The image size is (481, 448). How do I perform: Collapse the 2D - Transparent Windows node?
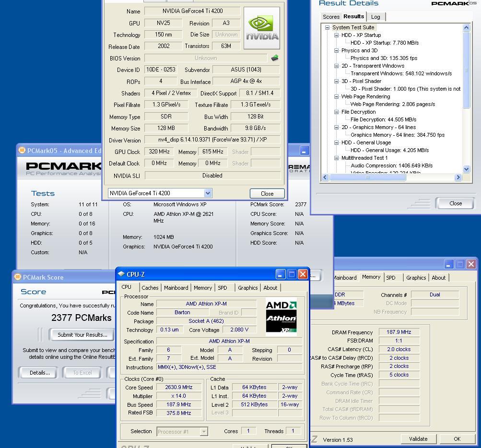(x=337, y=66)
